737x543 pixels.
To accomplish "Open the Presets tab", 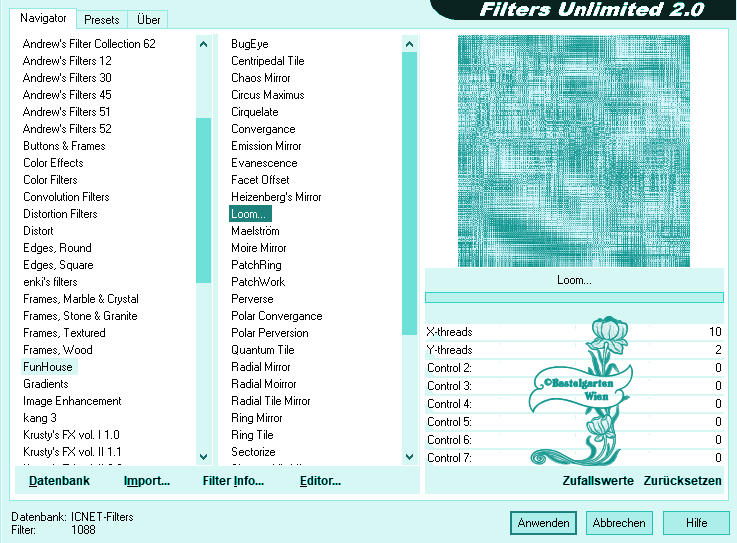I will [102, 20].
